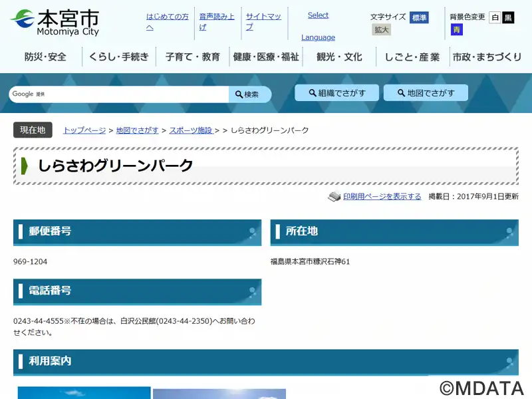The width and height of the screenshot is (532, 399).
Task: Open the はじめての方へ link
Action: 168,22
